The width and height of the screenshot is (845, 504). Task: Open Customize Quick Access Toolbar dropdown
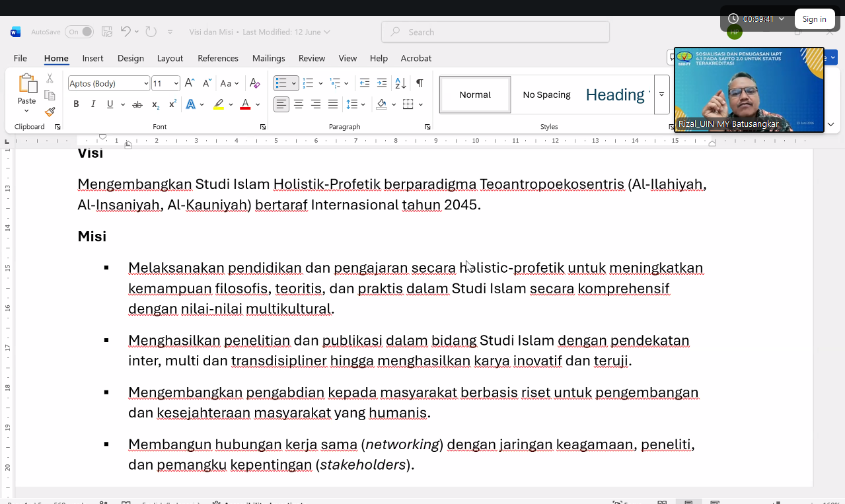coord(170,32)
